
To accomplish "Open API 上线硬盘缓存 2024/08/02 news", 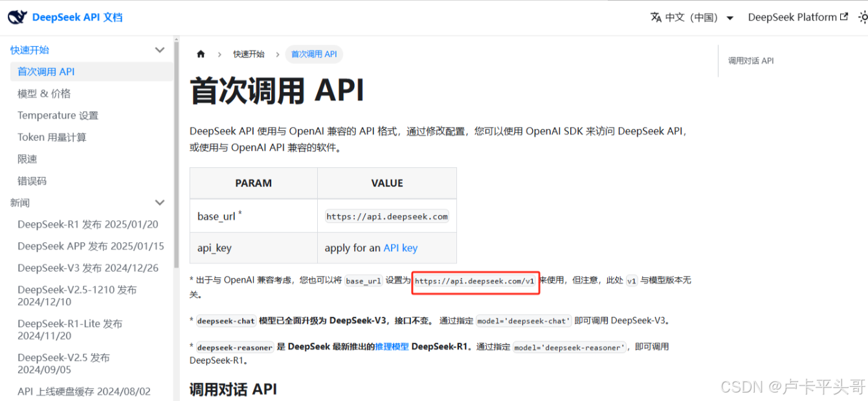I will pos(84,391).
